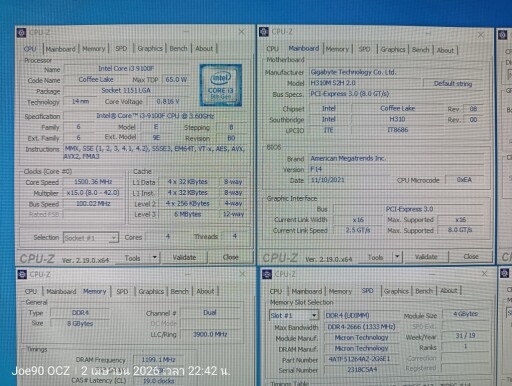Open Memory tab in top-left CPU-Z window
The width and height of the screenshot is (512, 386).
(x=93, y=49)
